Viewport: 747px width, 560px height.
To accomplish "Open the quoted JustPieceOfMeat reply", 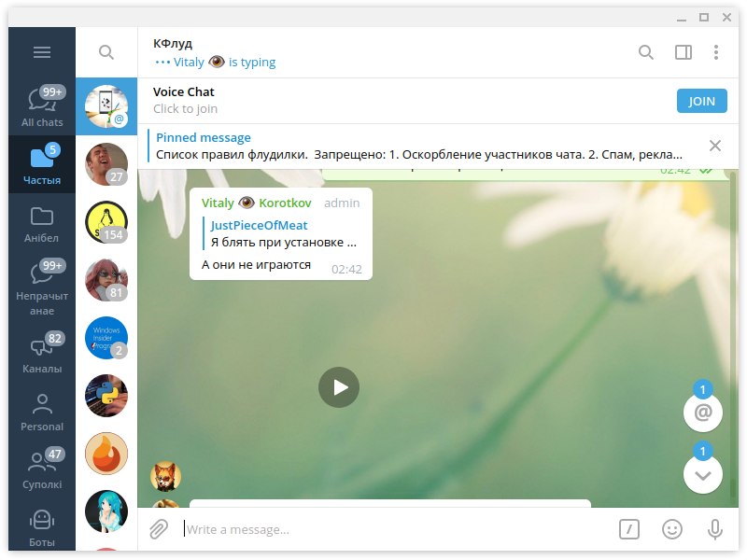I will pos(283,233).
